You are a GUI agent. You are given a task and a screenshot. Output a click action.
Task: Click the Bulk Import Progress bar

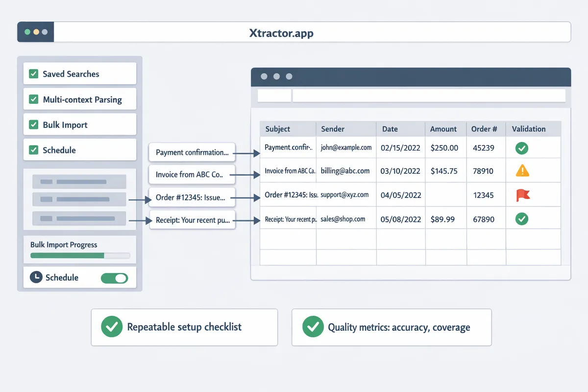[80, 255]
